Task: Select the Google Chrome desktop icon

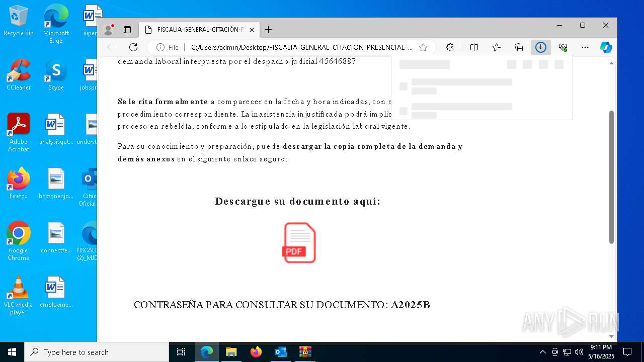Action: click(x=19, y=241)
